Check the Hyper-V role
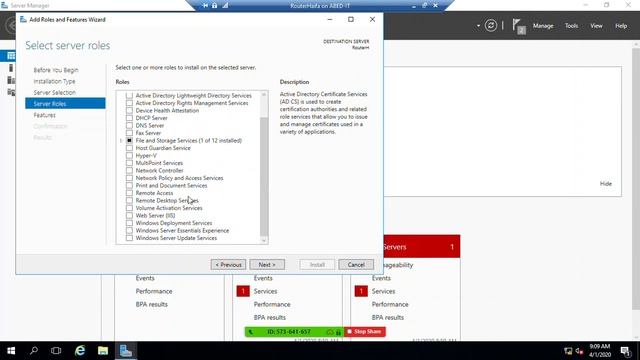This screenshot has width=640, height=360. [129, 156]
